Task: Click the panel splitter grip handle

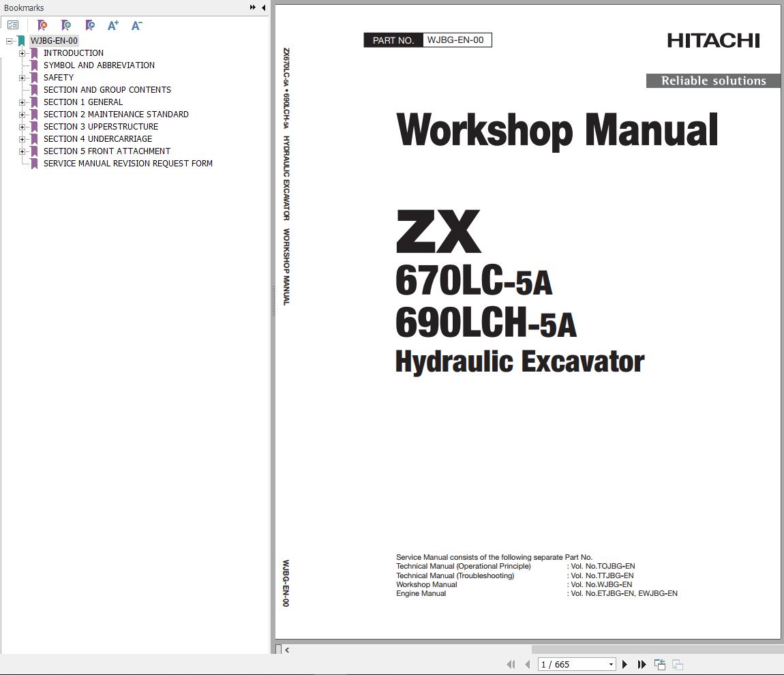Action: tap(273, 301)
